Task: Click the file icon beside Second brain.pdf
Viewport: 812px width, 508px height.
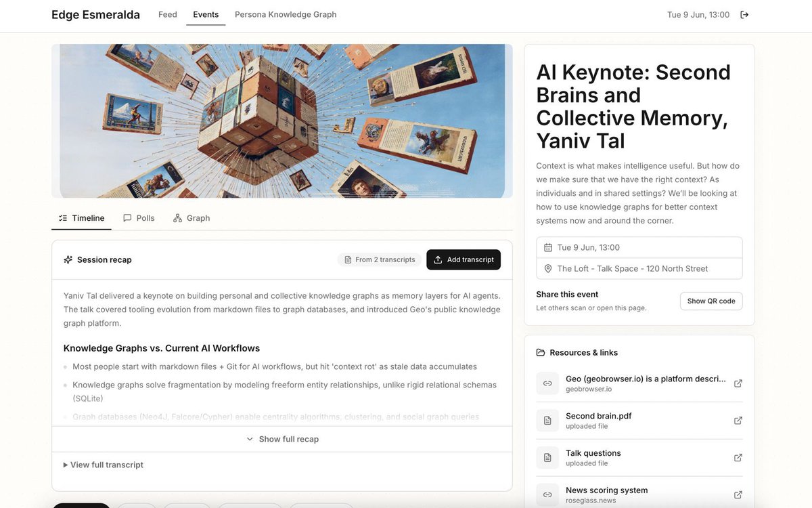Action: tap(547, 421)
